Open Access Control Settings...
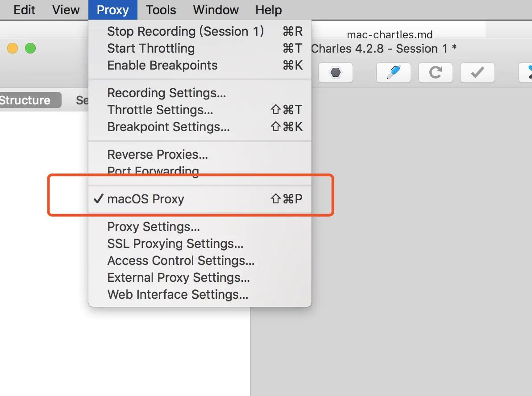The image size is (532, 396). (x=200, y=260)
